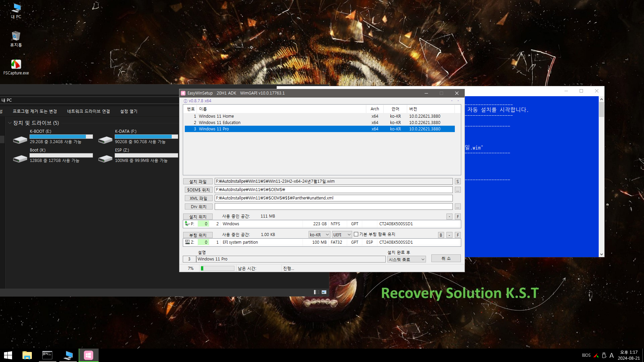The height and width of the screenshot is (362, 644).
Task: Open File Explorer from the taskbar
Action: click(27, 355)
